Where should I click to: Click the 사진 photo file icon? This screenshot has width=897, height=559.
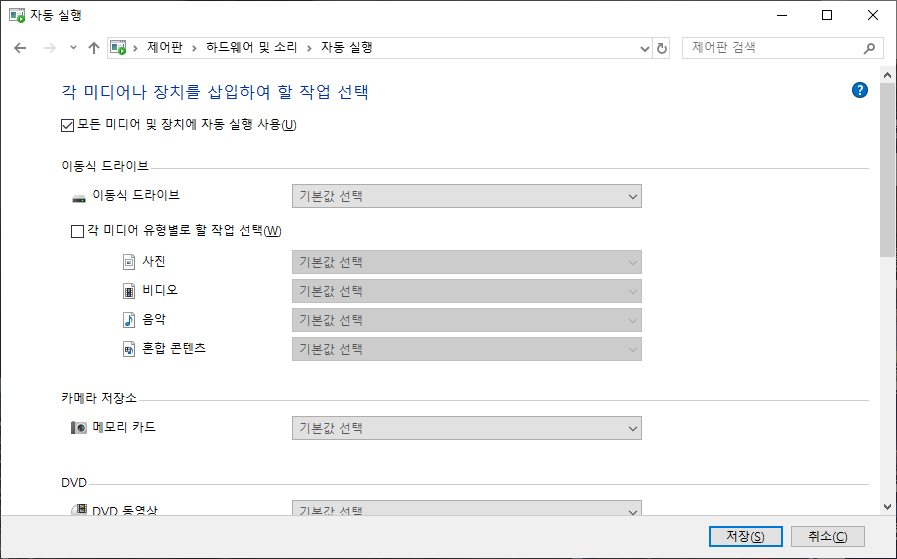[x=129, y=262]
